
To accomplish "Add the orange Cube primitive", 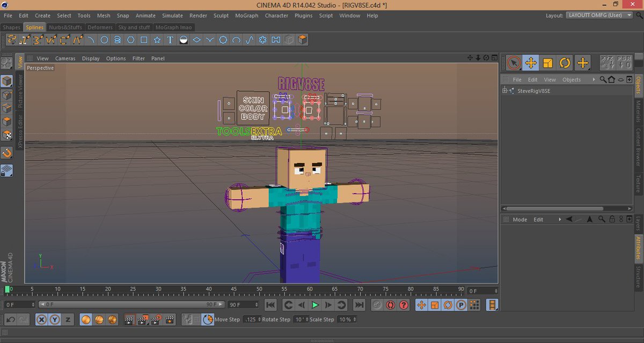I will point(303,40).
